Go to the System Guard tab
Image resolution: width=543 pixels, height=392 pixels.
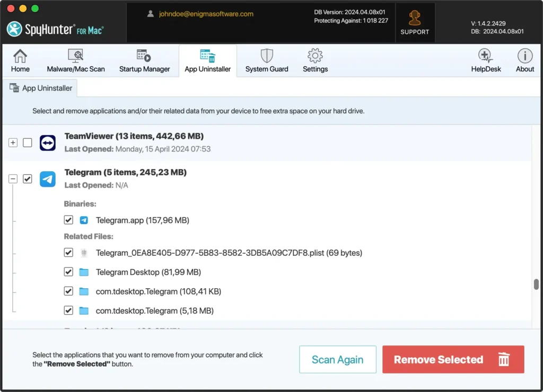coord(267,60)
